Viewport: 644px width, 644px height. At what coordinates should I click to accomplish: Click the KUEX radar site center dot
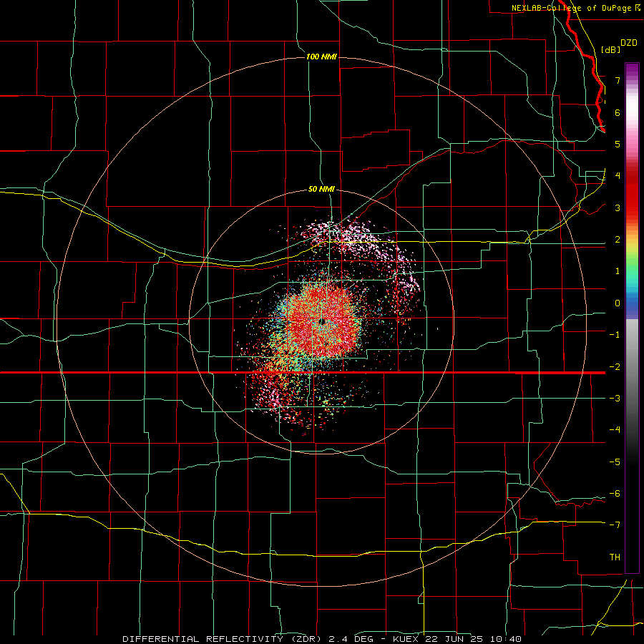click(323, 322)
